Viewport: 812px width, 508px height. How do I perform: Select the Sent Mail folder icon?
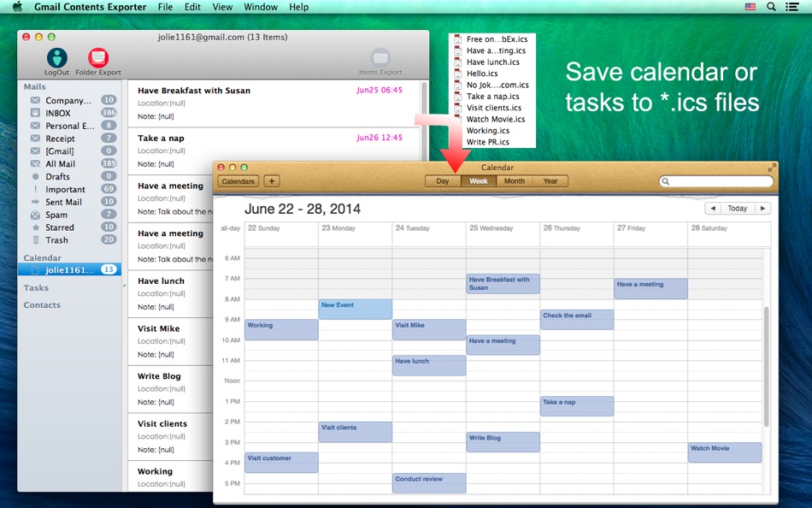(35, 202)
